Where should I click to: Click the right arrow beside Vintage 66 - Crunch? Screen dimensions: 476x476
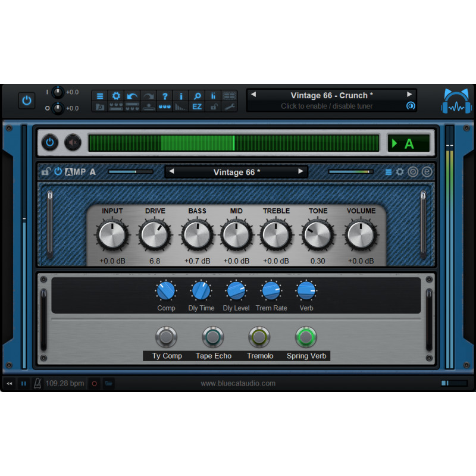pos(409,94)
